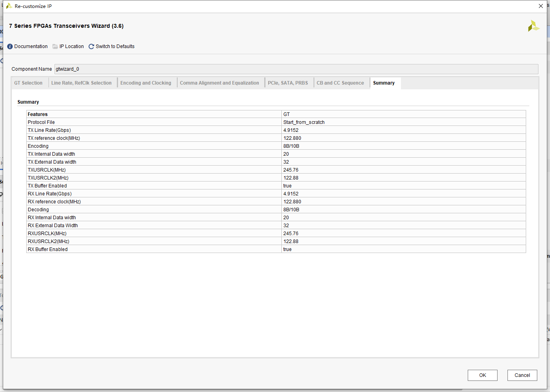The image size is (550, 392).
Task: Click the RXUSRCLK2 value 122.88
Action: click(x=291, y=241)
